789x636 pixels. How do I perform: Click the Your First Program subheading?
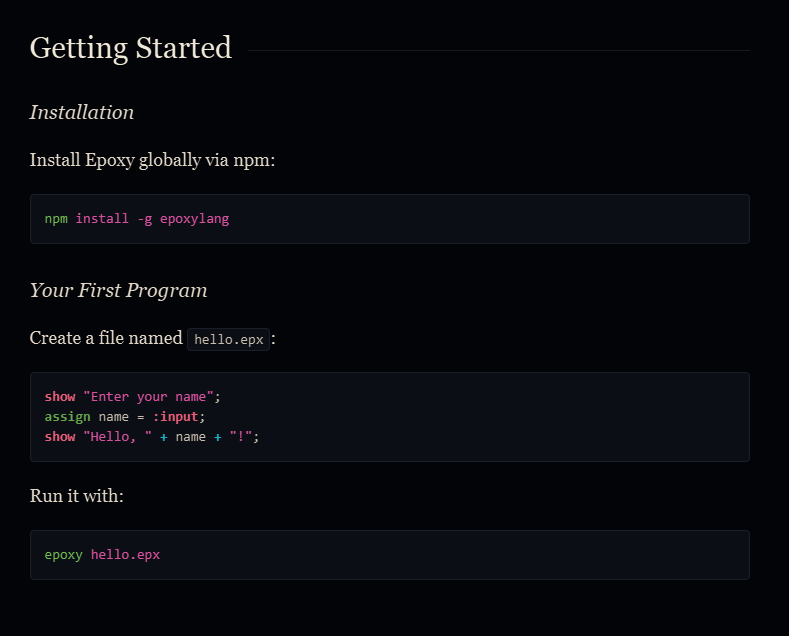coord(119,290)
